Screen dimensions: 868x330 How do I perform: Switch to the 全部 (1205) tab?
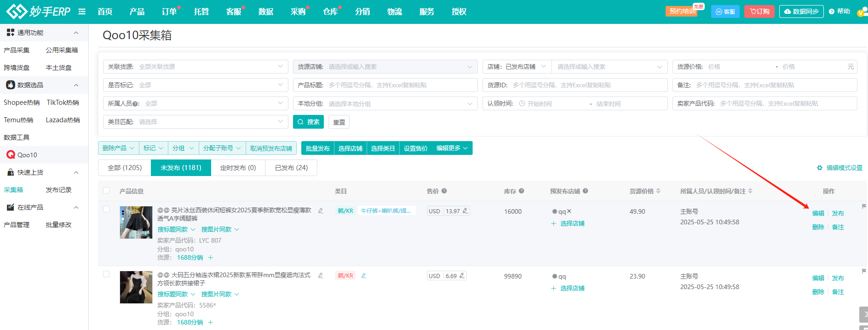125,168
